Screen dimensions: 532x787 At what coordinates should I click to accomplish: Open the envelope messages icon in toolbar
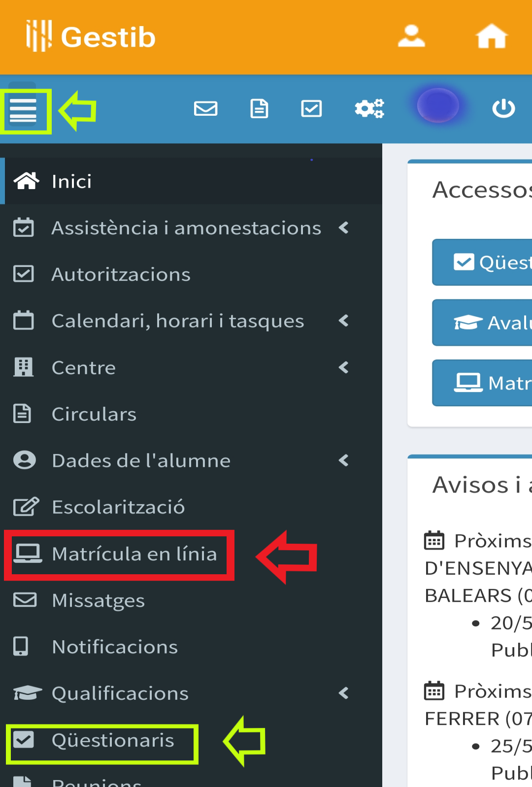tap(205, 108)
